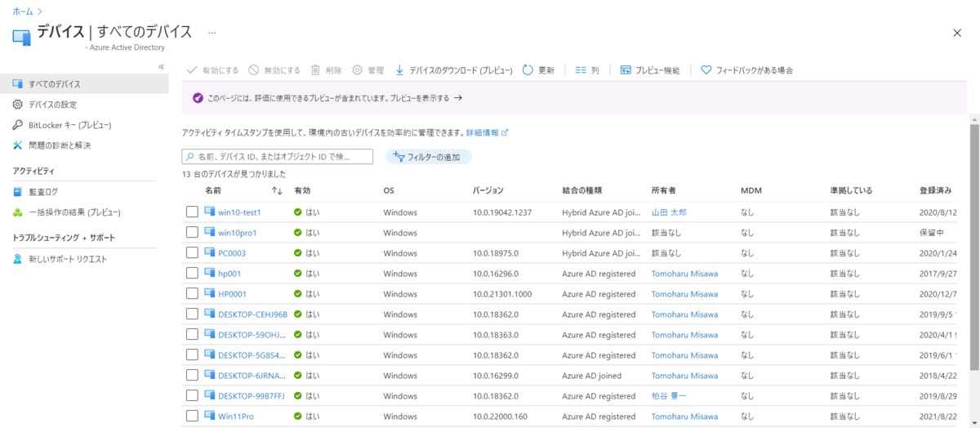
Task: Open the Win11Pro device link
Action: 236,417
